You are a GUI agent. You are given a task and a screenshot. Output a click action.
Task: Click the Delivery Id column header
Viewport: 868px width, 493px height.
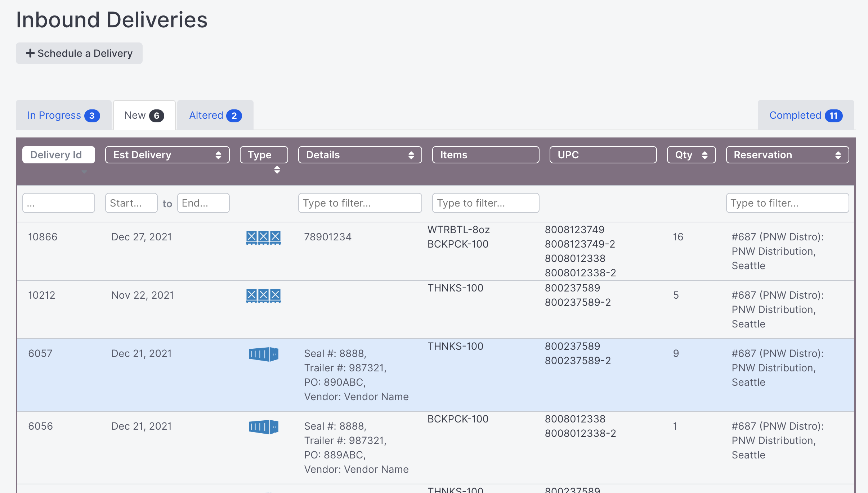click(x=59, y=155)
